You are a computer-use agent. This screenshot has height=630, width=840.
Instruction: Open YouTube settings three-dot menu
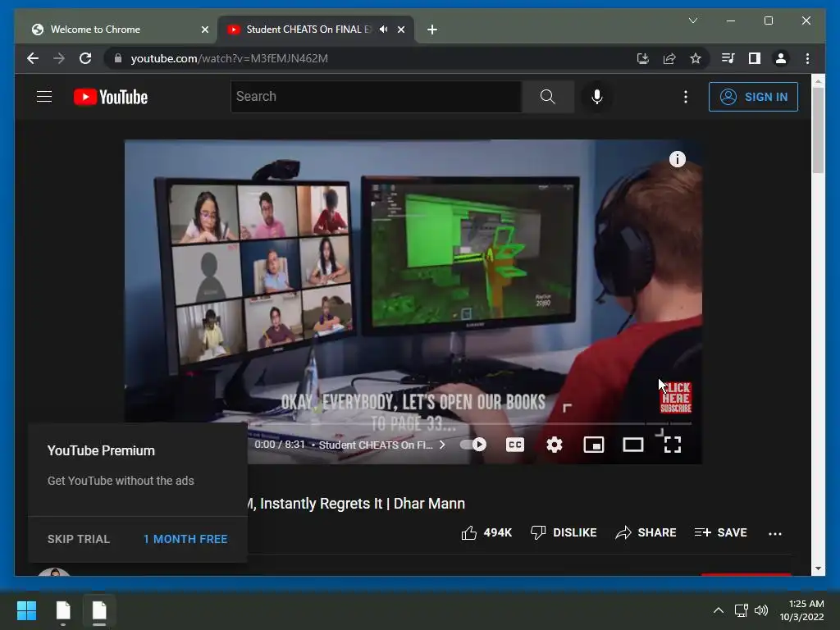(x=685, y=97)
